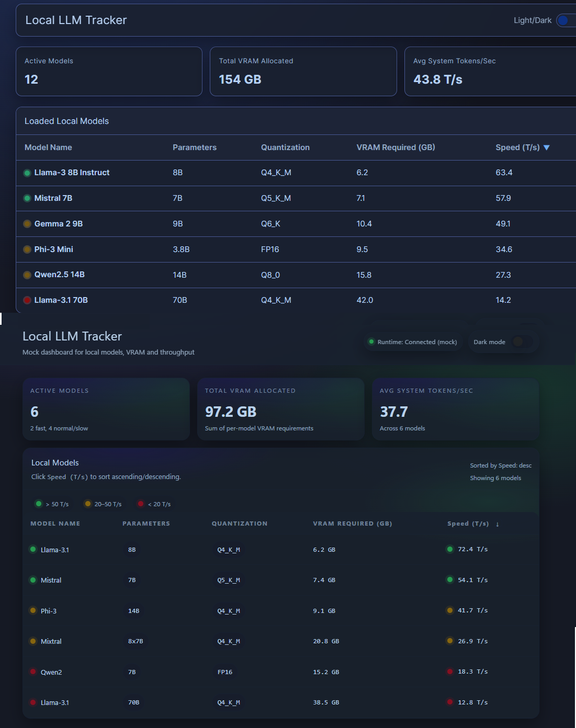Click green dot next to 72.4 T/s

pos(450,549)
